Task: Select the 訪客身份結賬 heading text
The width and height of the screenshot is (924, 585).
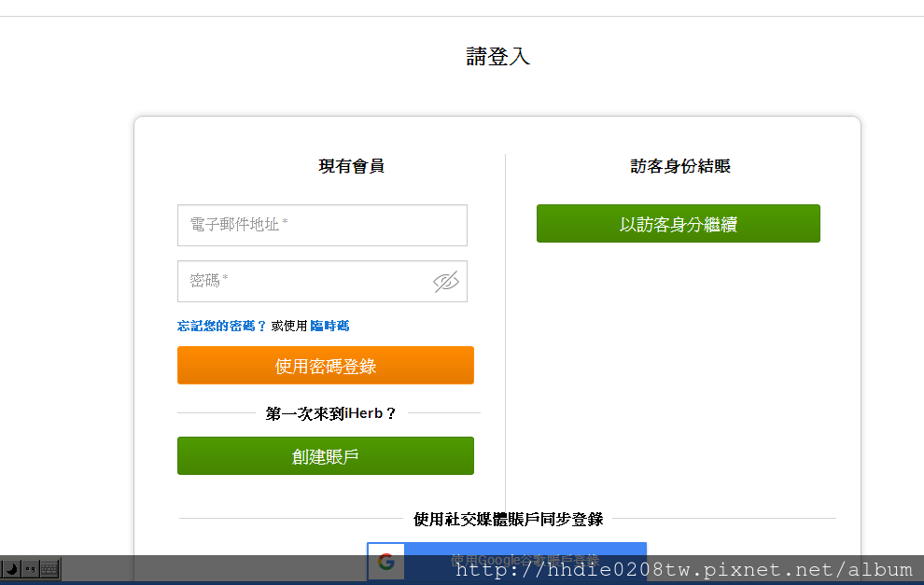Action: coord(680,166)
